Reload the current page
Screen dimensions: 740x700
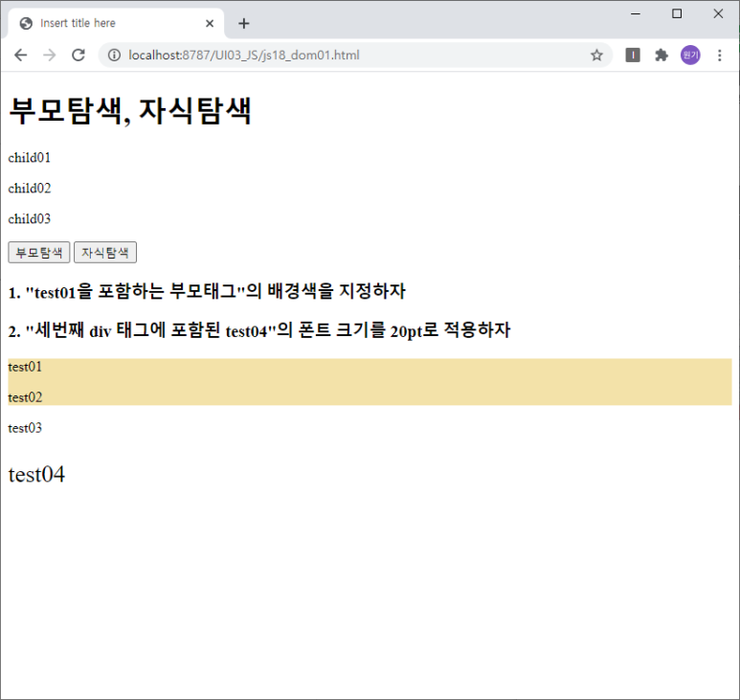coord(78,56)
